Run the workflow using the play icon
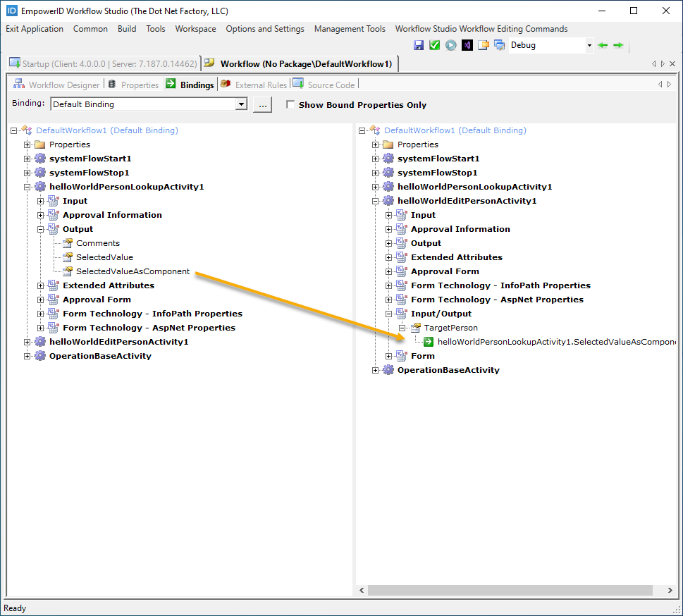 tap(452, 44)
